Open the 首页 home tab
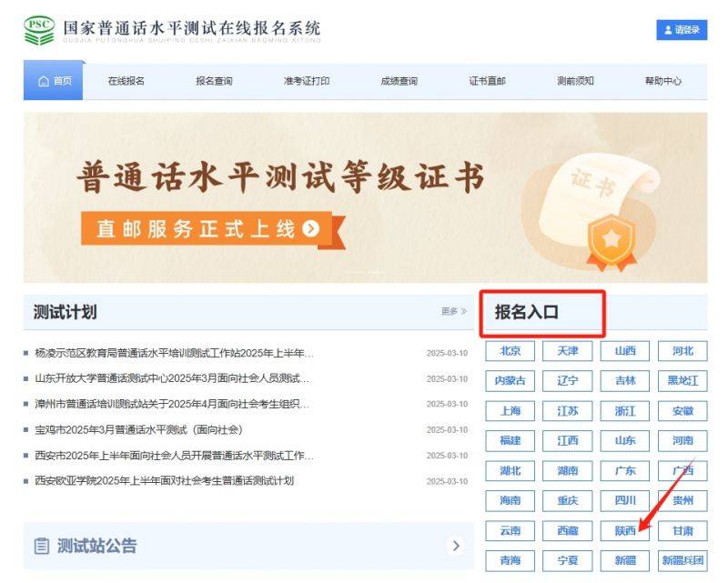Viewport: 728px width, 583px height. pyautogui.click(x=54, y=81)
